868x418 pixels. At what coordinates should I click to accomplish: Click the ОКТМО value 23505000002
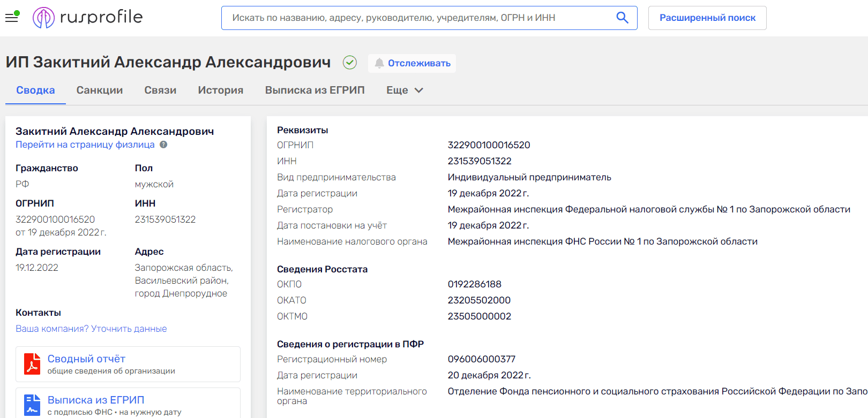tap(480, 316)
